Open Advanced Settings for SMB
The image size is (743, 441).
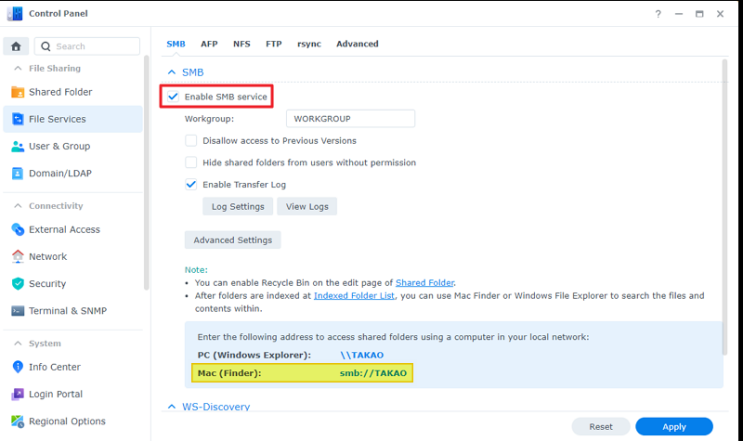pyautogui.click(x=233, y=240)
